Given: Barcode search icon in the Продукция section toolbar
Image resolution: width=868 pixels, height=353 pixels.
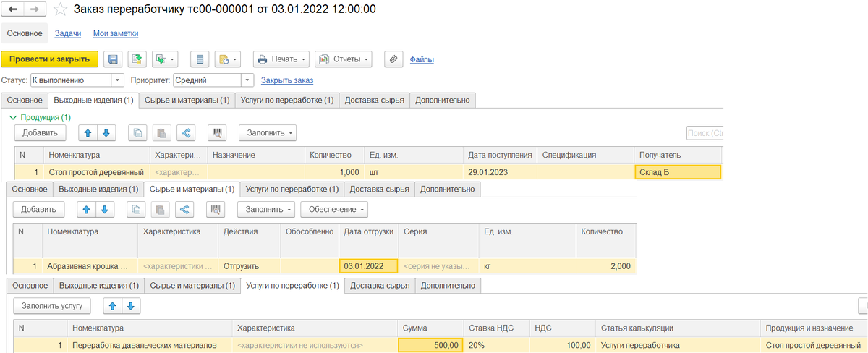Looking at the screenshot, I should (x=217, y=133).
